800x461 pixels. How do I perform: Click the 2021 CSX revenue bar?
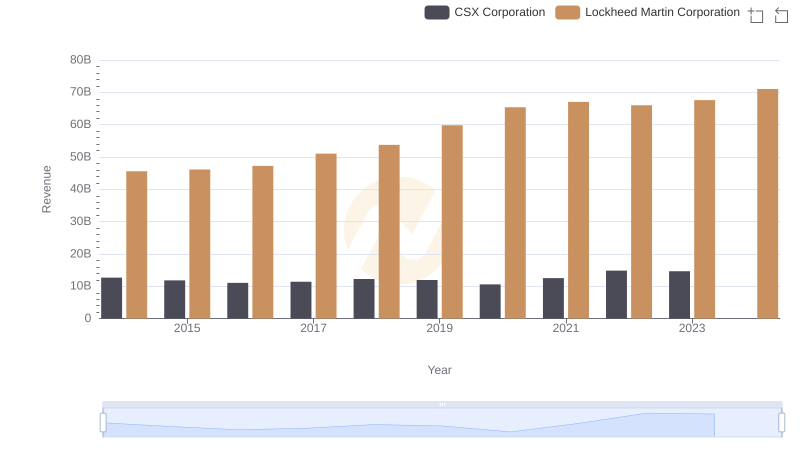(x=554, y=298)
